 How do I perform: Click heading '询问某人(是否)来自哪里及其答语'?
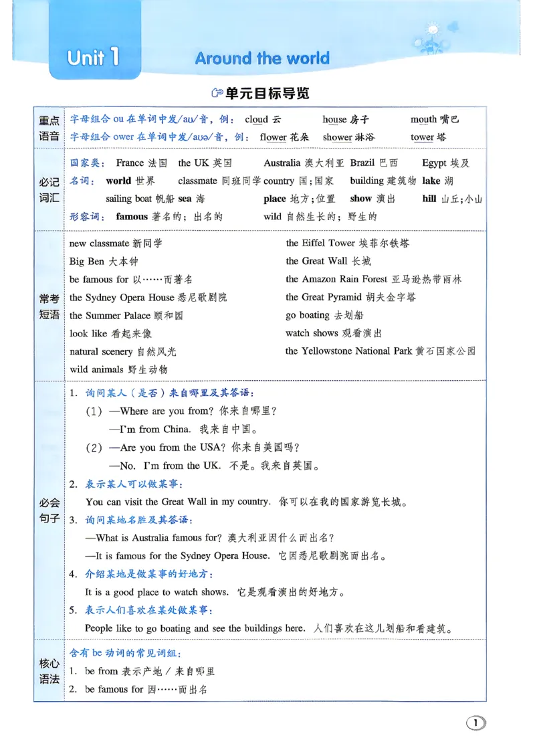tap(170, 393)
